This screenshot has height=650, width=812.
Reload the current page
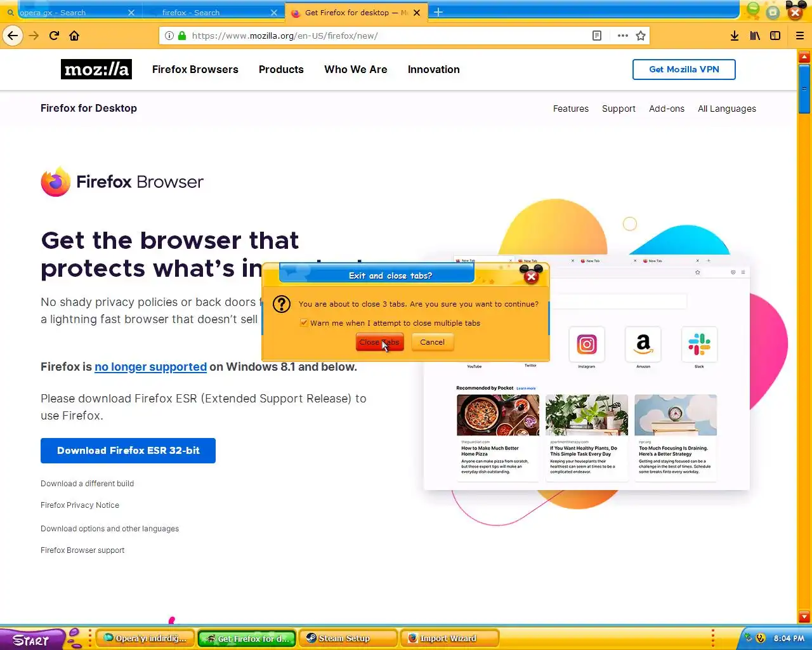(54, 36)
